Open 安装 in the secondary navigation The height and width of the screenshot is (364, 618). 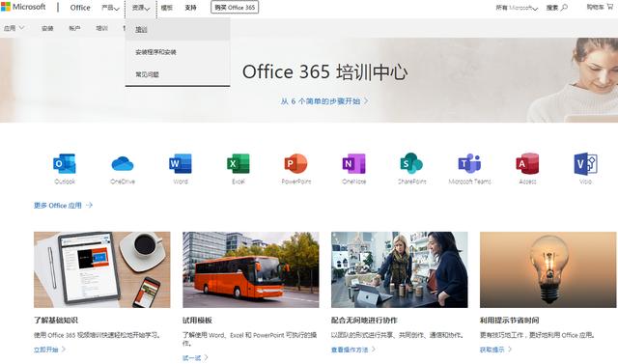point(47,28)
